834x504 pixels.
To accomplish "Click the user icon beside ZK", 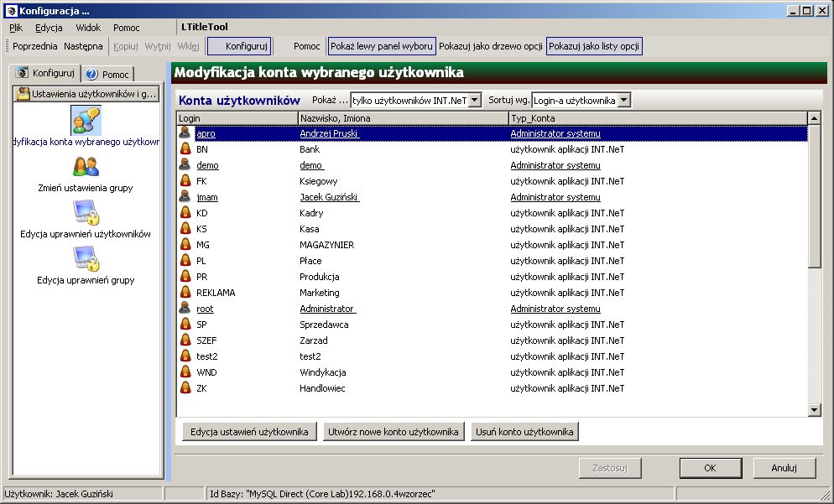I will coord(185,388).
